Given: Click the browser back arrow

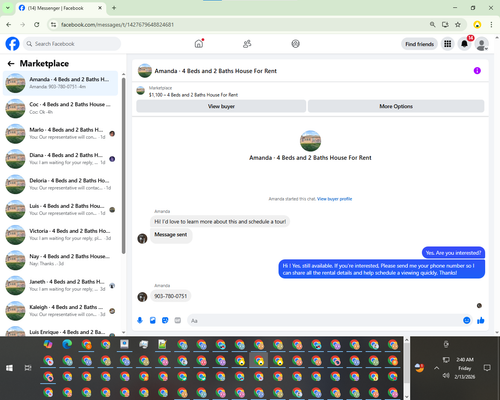Looking at the screenshot, I should pyautogui.click(x=9, y=24).
